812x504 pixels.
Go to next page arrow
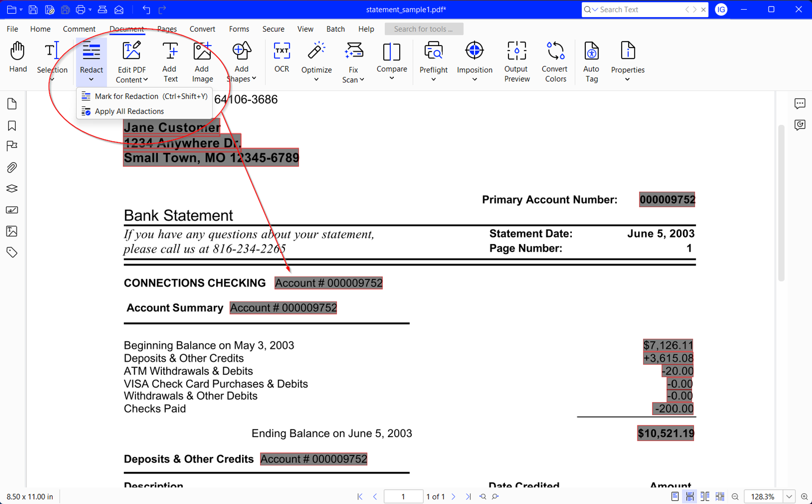(453, 496)
